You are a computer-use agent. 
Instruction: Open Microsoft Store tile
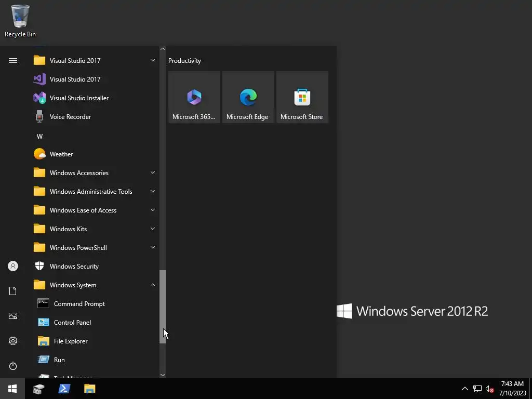[302, 97]
